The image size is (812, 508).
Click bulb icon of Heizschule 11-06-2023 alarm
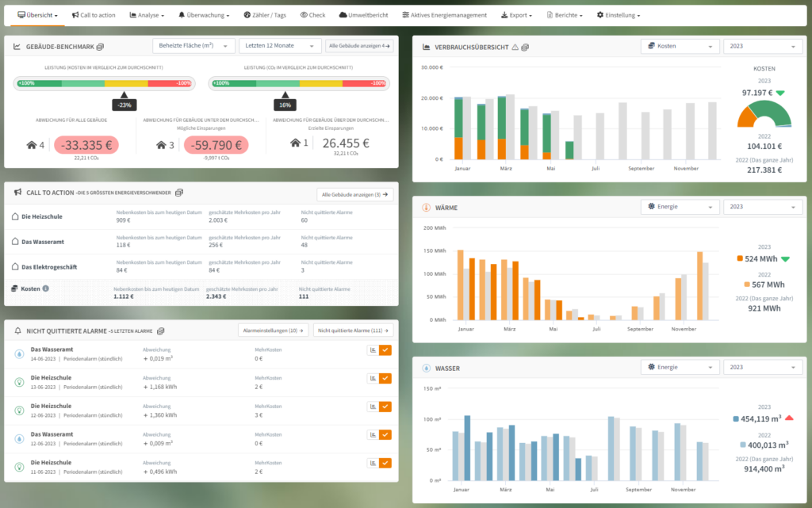click(19, 467)
